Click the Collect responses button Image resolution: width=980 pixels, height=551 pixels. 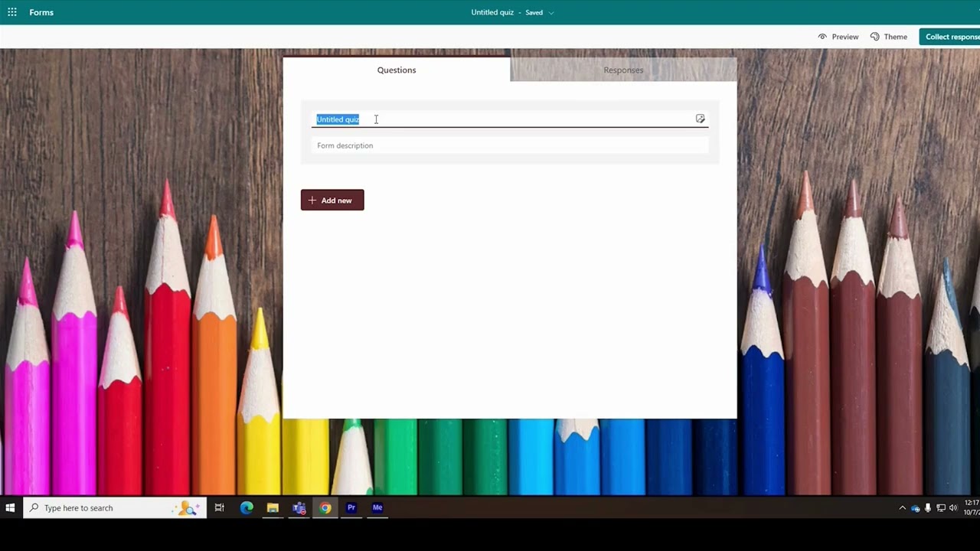point(950,37)
